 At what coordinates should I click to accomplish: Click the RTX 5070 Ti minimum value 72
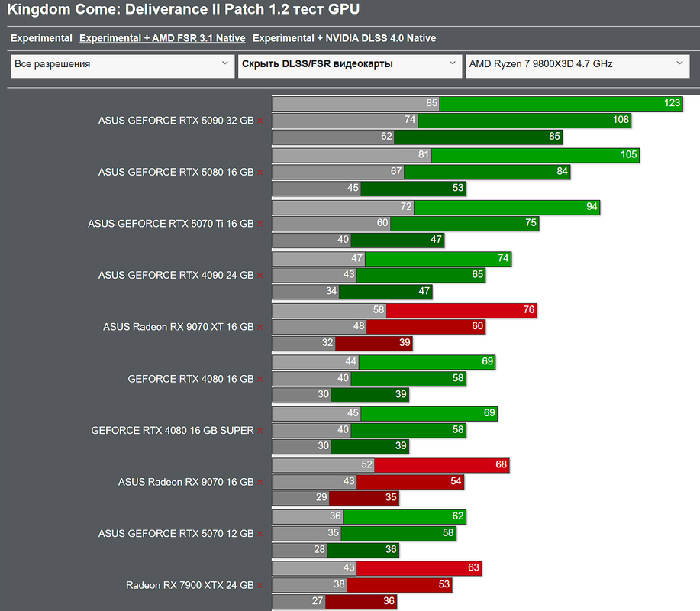pos(406,207)
